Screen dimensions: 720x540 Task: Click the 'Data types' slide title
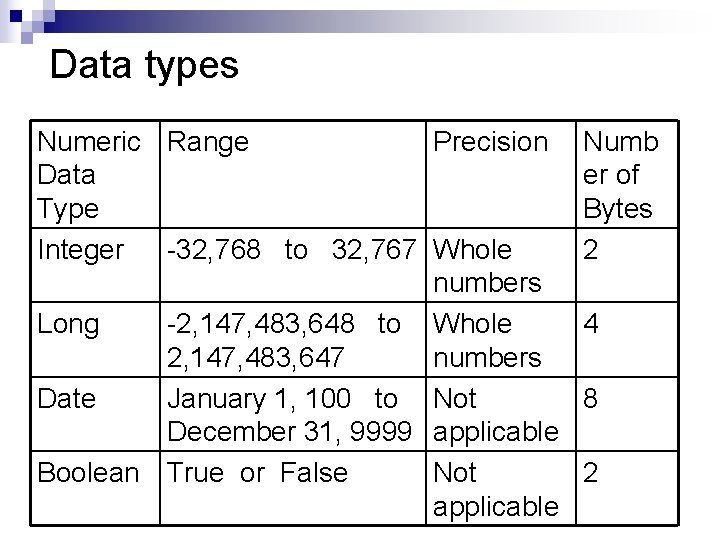point(144,66)
